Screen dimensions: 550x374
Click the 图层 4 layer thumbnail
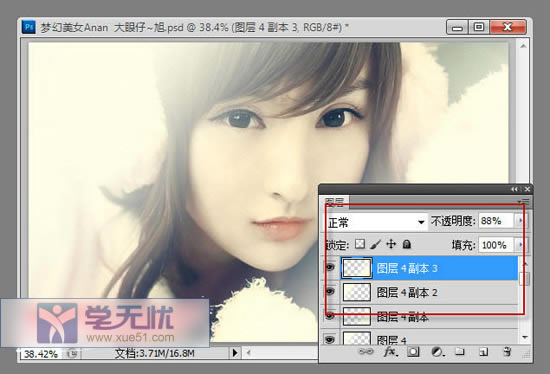click(357, 338)
